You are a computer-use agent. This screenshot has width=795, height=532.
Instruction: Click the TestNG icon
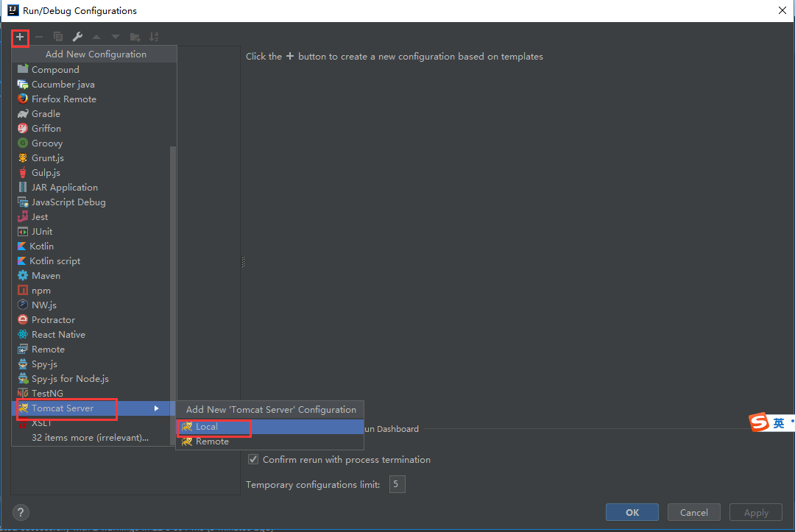click(23, 393)
